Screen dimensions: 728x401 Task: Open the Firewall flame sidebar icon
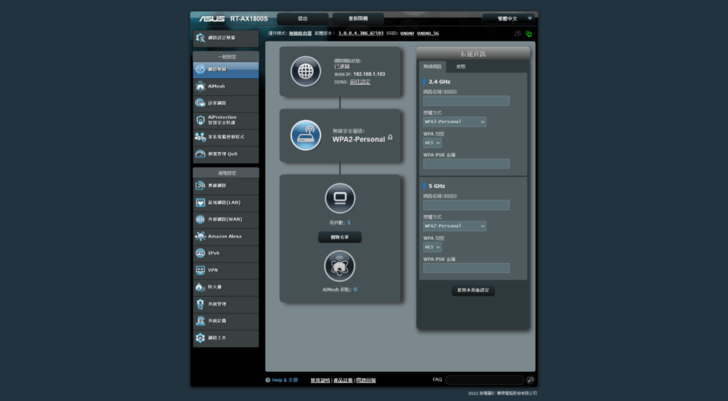pos(200,287)
